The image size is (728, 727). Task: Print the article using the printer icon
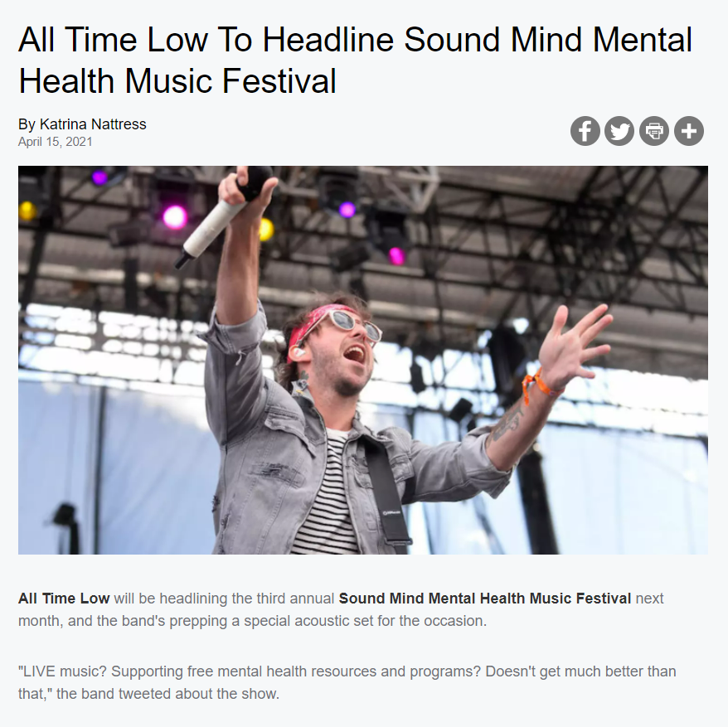(654, 131)
